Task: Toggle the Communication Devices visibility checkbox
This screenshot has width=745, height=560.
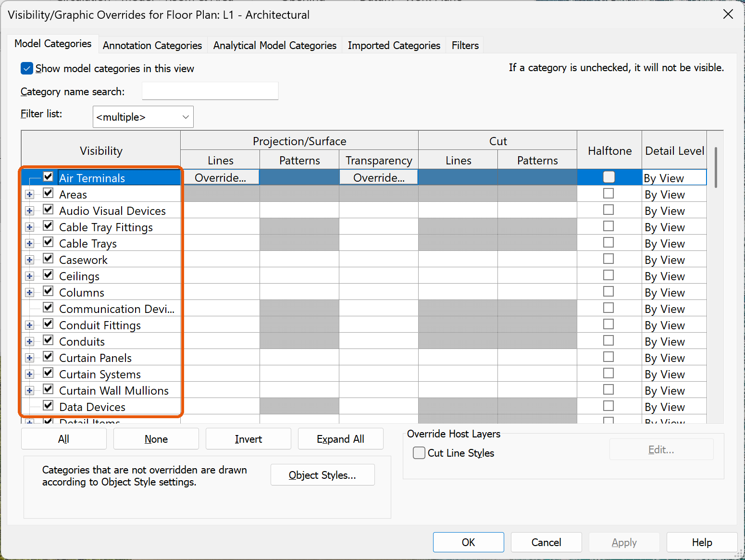Action: [48, 308]
